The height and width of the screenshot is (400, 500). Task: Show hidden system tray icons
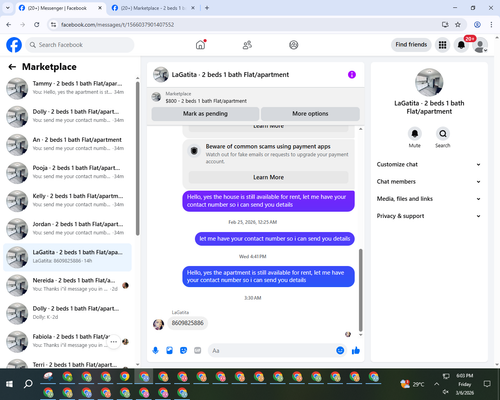pyautogui.click(x=436, y=384)
